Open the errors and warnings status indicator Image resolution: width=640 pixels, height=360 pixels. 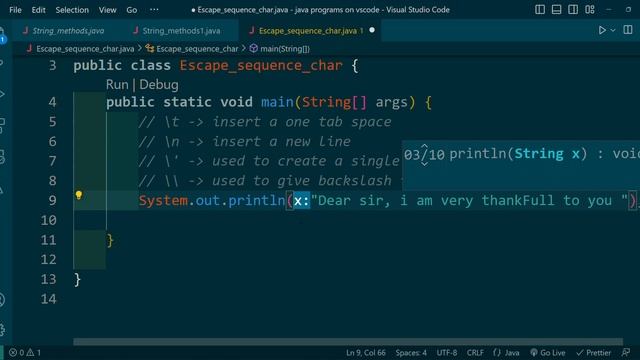[25, 353]
